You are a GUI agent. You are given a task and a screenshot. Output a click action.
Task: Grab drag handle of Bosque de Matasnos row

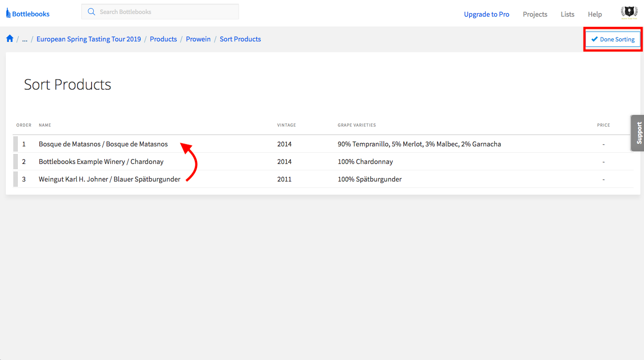[x=15, y=144]
